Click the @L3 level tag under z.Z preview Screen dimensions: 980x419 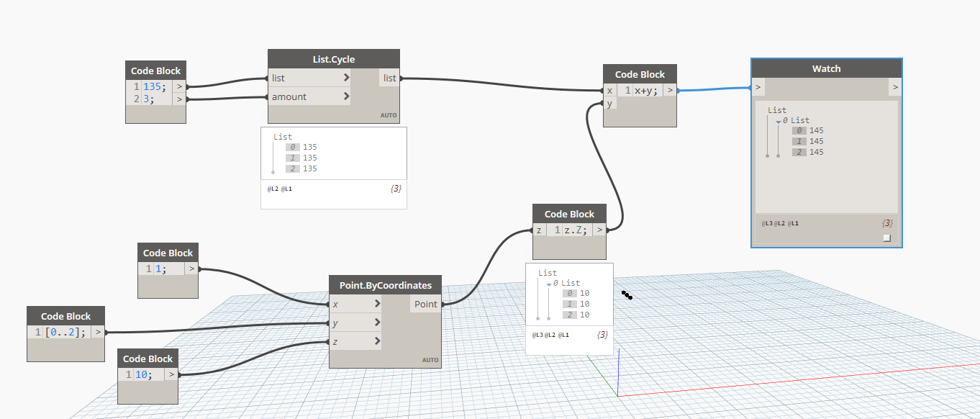(537, 335)
